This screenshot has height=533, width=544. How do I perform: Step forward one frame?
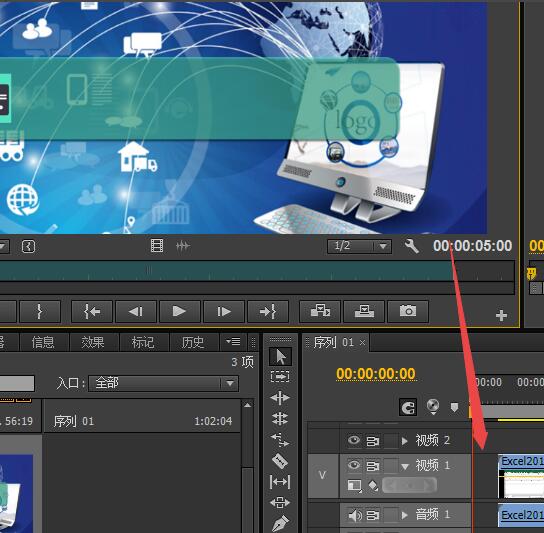224,311
